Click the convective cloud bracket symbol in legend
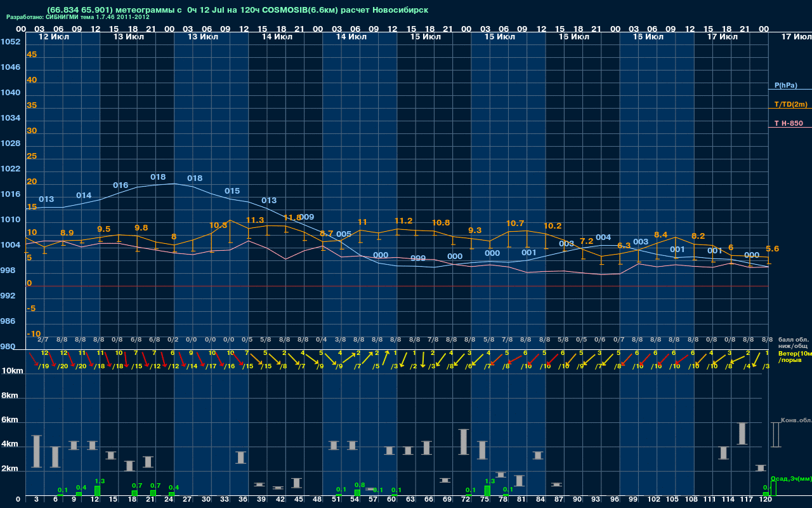Viewport: 812px width, 508px height. pos(776,435)
